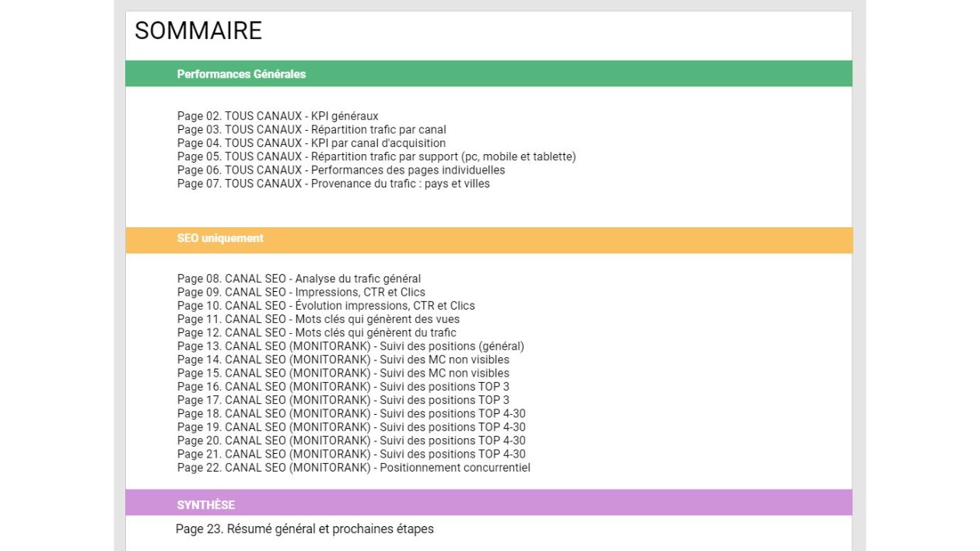
Task: Open Page 15 Suivi des MC non visibles
Action: click(x=343, y=374)
